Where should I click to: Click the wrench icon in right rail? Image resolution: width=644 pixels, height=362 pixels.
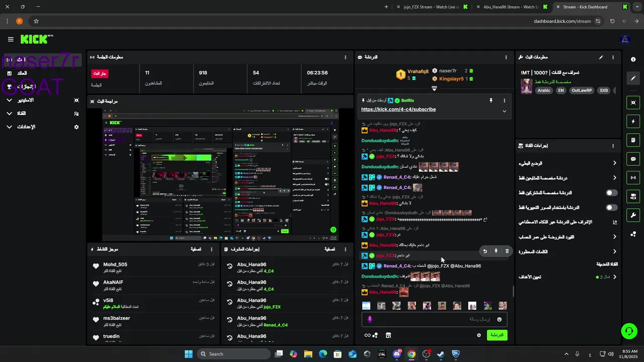(x=633, y=215)
